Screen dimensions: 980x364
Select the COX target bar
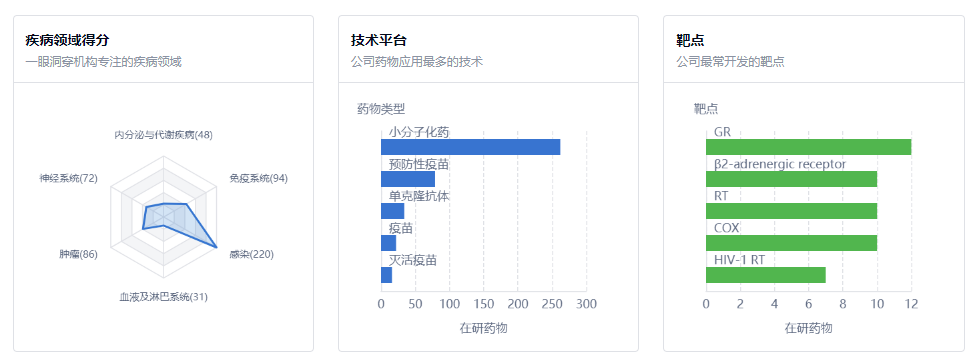point(792,243)
